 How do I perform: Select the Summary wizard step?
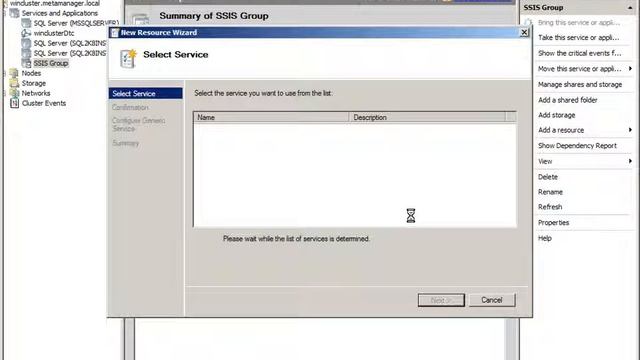(126, 143)
